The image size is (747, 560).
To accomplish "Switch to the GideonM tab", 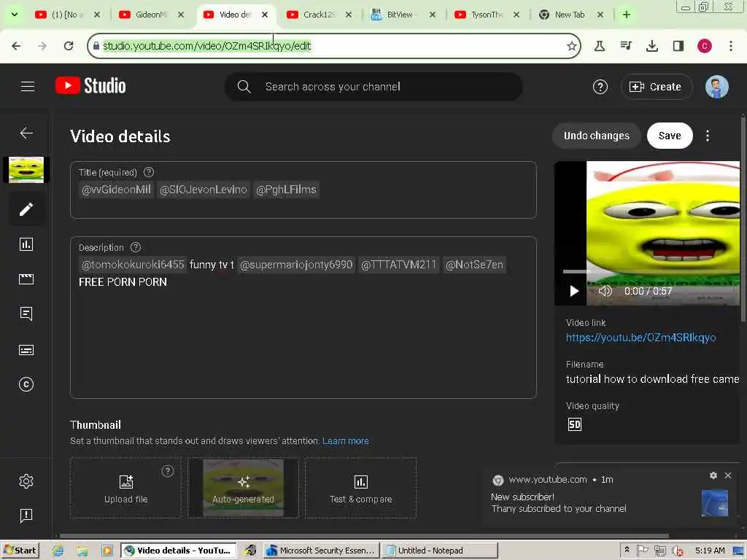I will (152, 15).
